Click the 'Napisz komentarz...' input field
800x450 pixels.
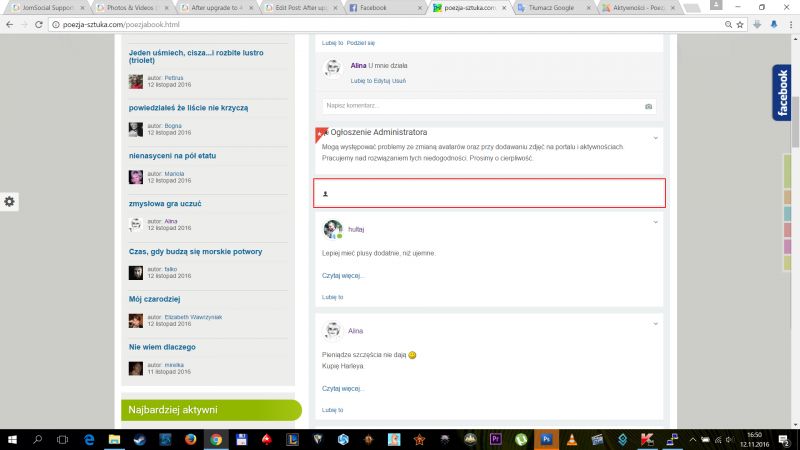480,105
